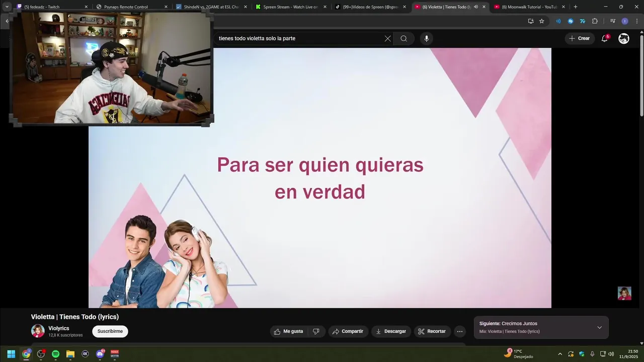Viewport: 644px width, 362px height.
Task: Open YouTube notifications bell
Action: point(605,38)
